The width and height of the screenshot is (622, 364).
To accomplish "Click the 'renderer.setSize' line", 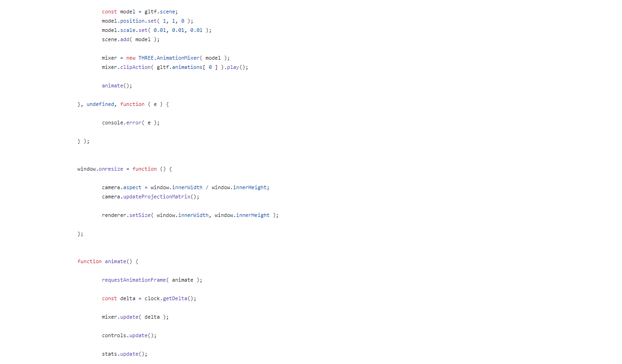I will tap(190, 215).
